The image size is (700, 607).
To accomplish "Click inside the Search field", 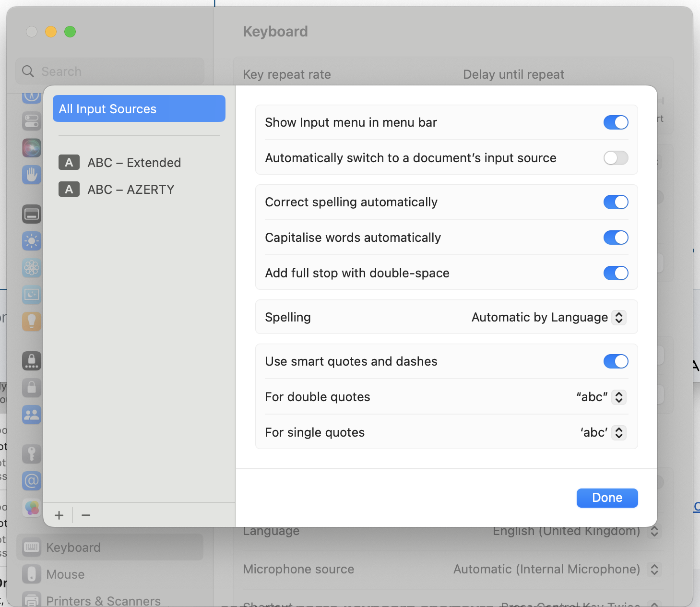I will tap(110, 71).
